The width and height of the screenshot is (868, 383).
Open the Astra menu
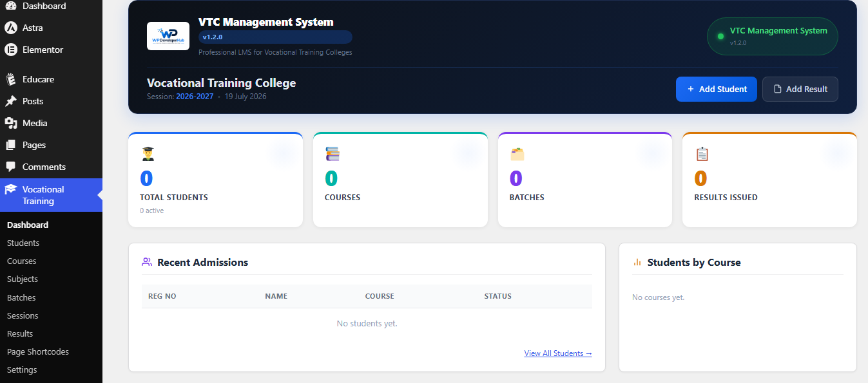51,28
